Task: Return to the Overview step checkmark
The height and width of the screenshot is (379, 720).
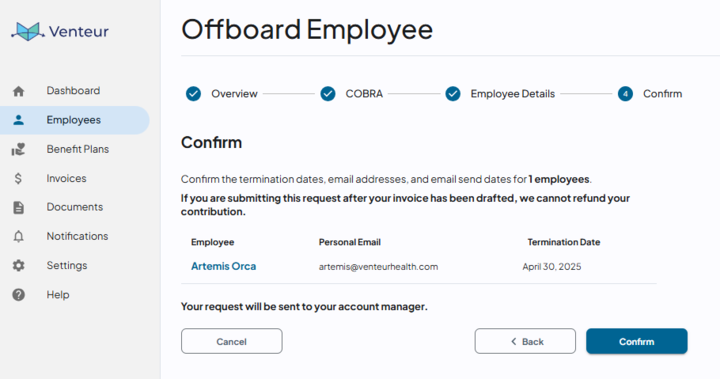Action: click(x=193, y=94)
